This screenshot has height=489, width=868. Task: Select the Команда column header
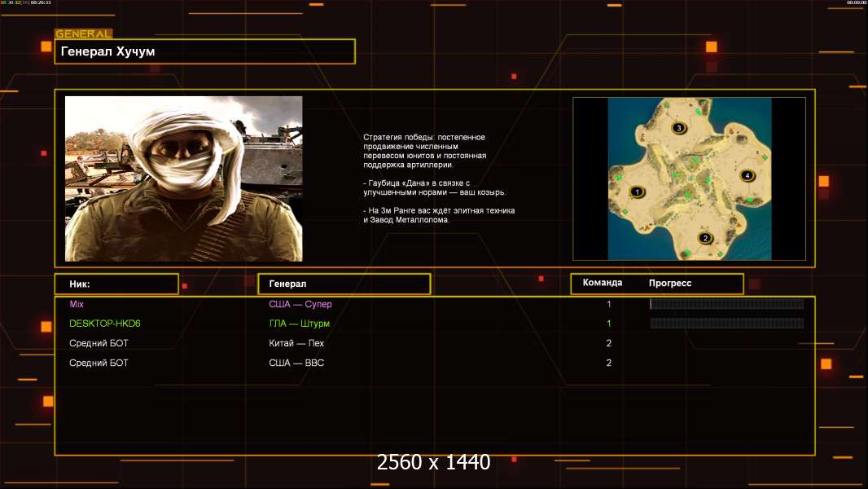(603, 283)
